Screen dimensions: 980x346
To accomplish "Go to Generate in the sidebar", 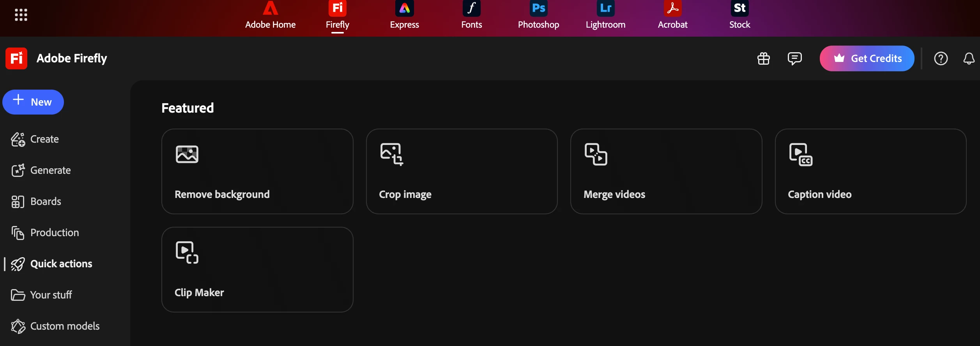I will (41, 170).
